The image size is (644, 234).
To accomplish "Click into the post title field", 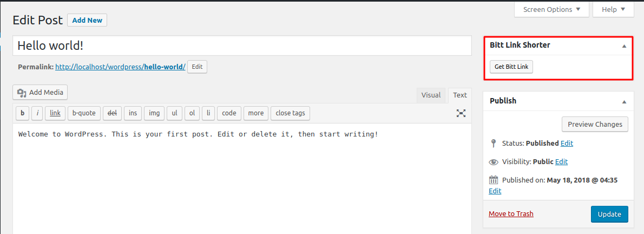I will [x=242, y=45].
